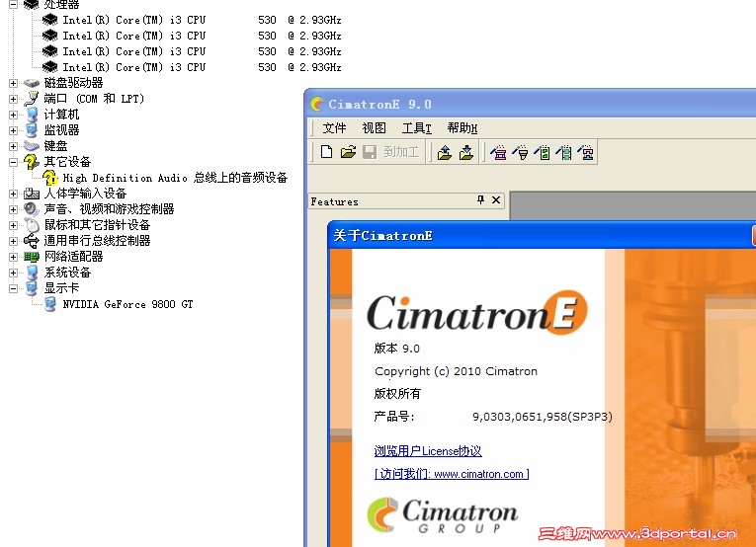Pin the Features panel

480,199
